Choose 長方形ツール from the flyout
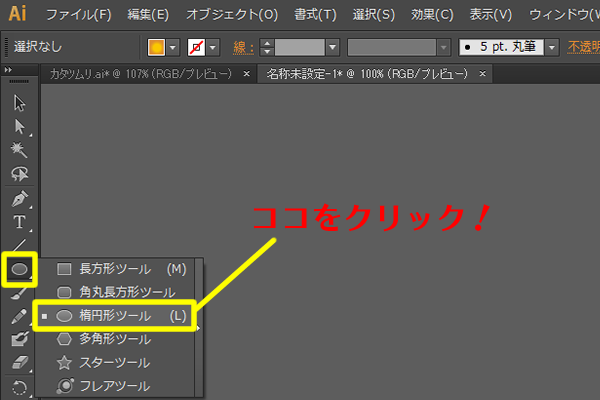 click(x=120, y=269)
